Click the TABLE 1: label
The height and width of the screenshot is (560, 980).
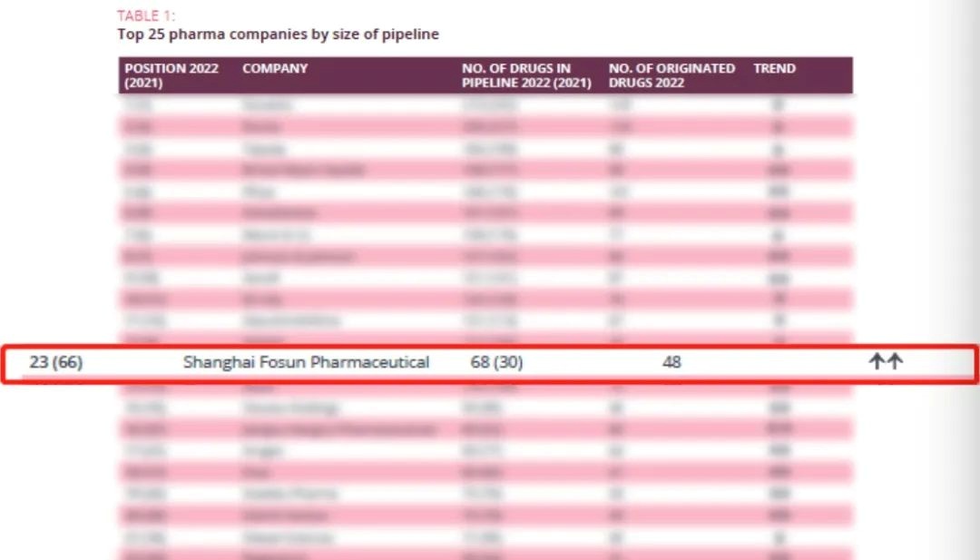point(146,15)
